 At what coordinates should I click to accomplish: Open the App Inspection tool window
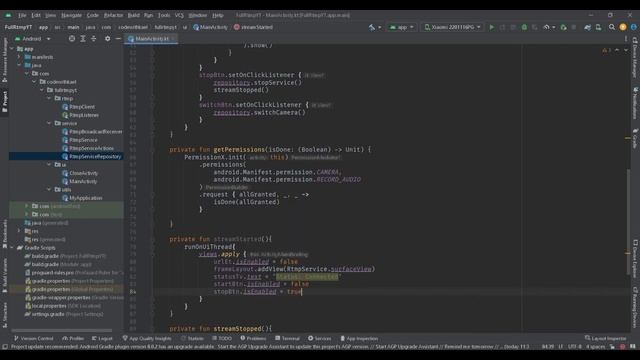[x=359, y=338]
